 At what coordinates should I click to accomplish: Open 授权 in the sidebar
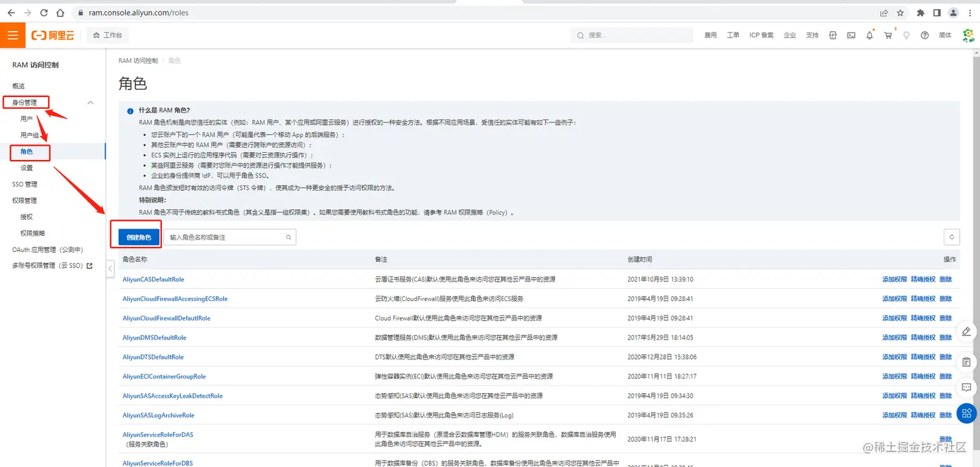[x=27, y=217]
